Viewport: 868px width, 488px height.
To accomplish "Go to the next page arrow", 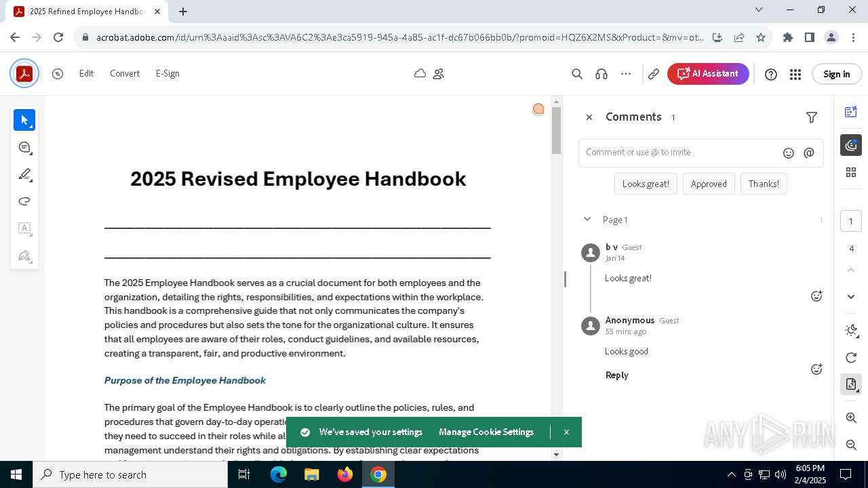I will tap(851, 296).
